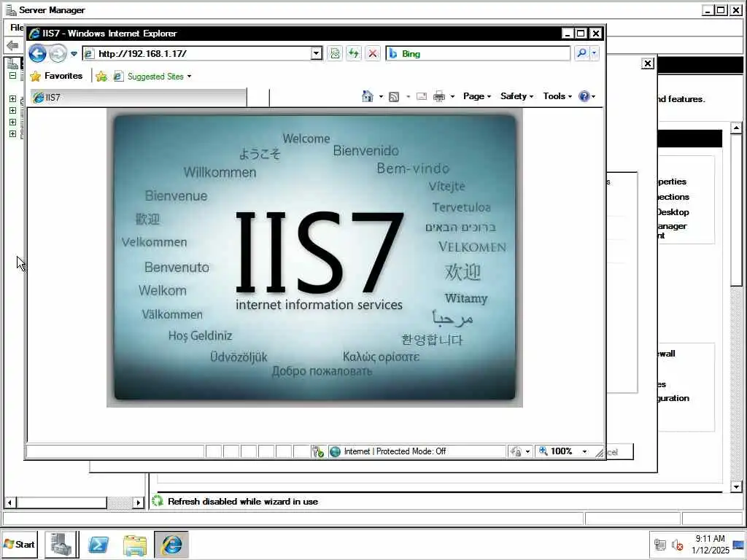The image size is (747, 560).
Task: Go back in Internet Explorer
Action: (x=38, y=53)
